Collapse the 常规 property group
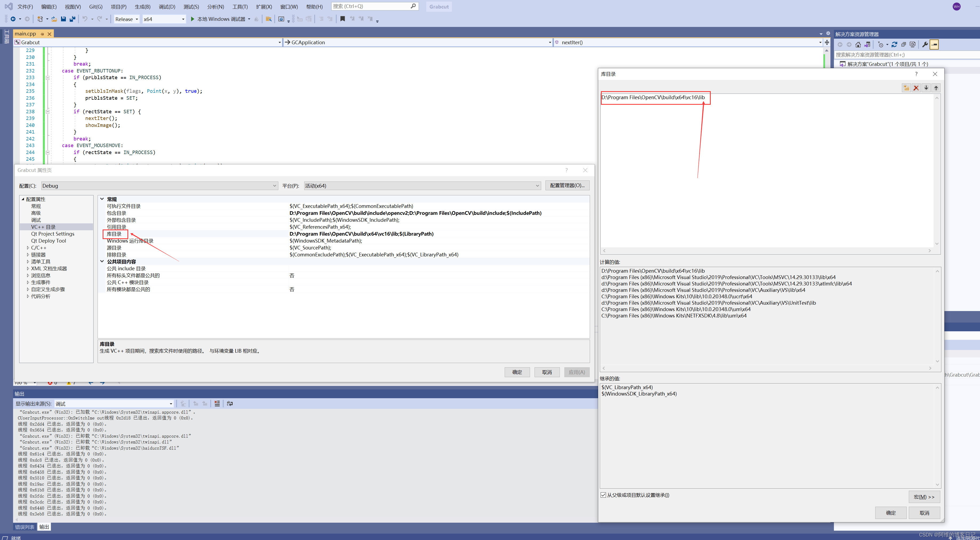Screen dimensions: 980x540 pyautogui.click(x=102, y=199)
